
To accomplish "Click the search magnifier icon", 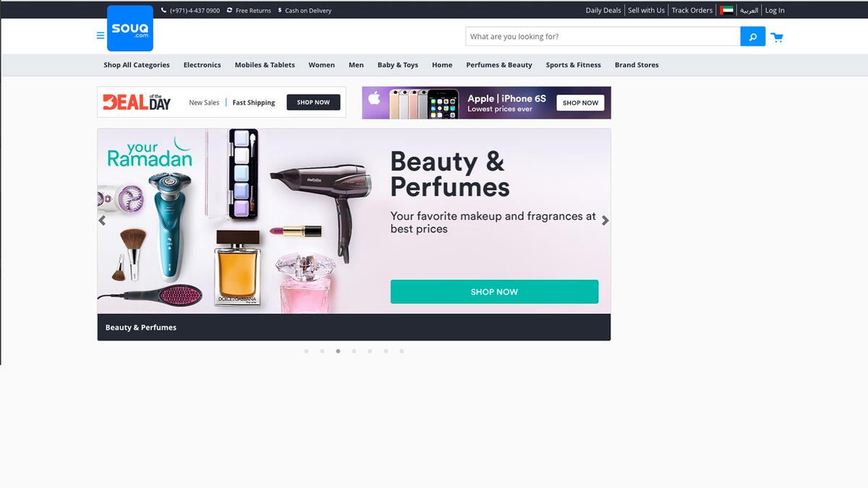I will 752,35.
